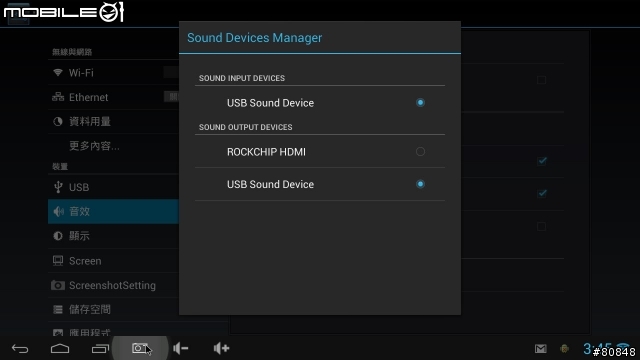The image size is (640, 360).
Task: Click the data usage icon
Action: [x=58, y=121]
